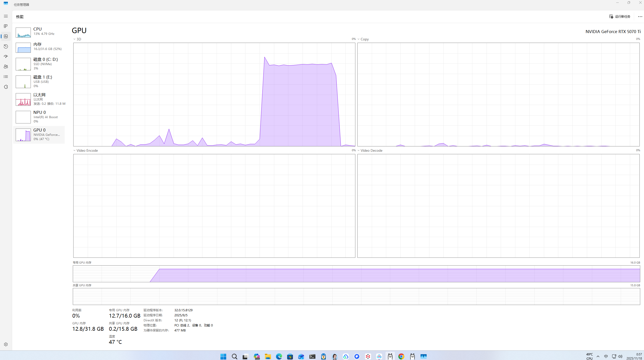Click the 共享 GPU 内存 usage graph

pos(356,296)
